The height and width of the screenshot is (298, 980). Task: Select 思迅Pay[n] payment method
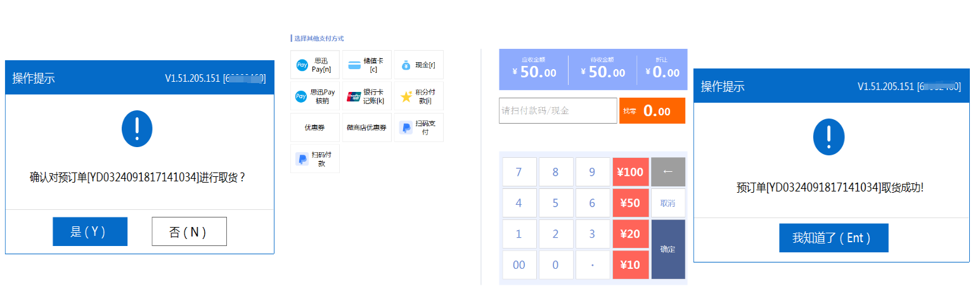pos(315,65)
